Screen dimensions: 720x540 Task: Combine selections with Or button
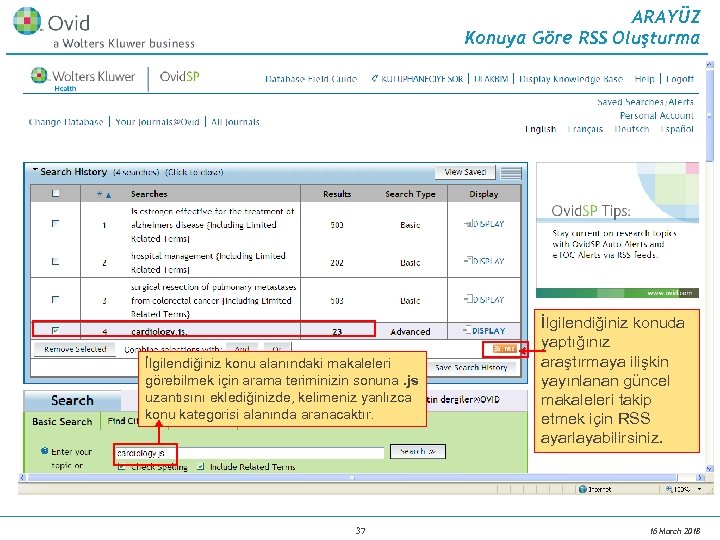point(277,349)
